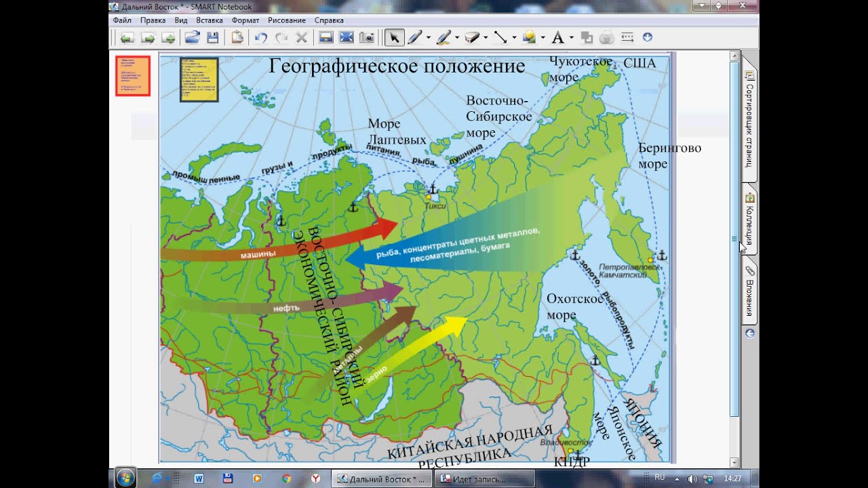Click the 'США' label

(x=639, y=64)
